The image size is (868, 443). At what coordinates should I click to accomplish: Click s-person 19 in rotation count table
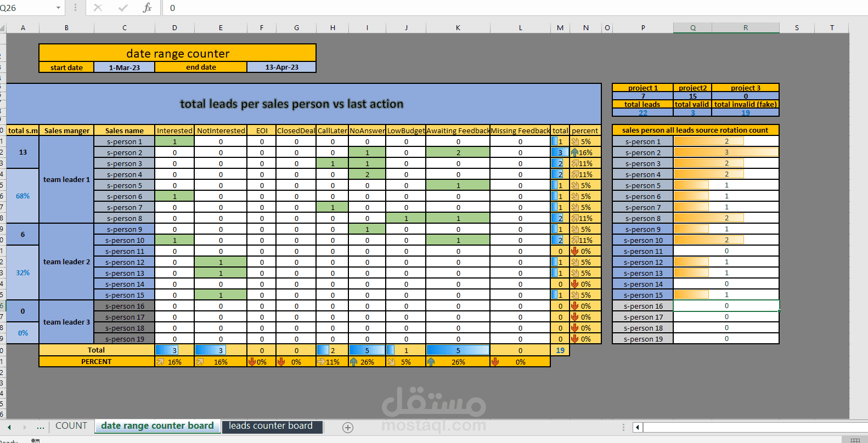(643, 339)
